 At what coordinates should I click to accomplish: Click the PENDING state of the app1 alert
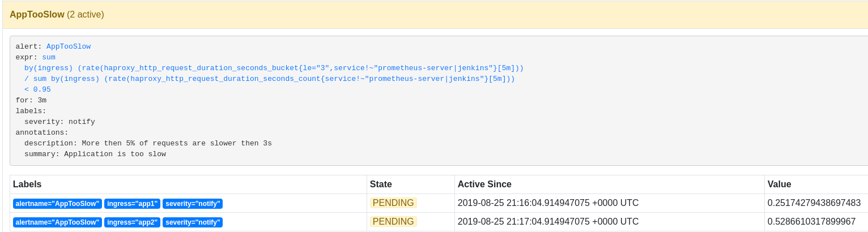coord(393,203)
